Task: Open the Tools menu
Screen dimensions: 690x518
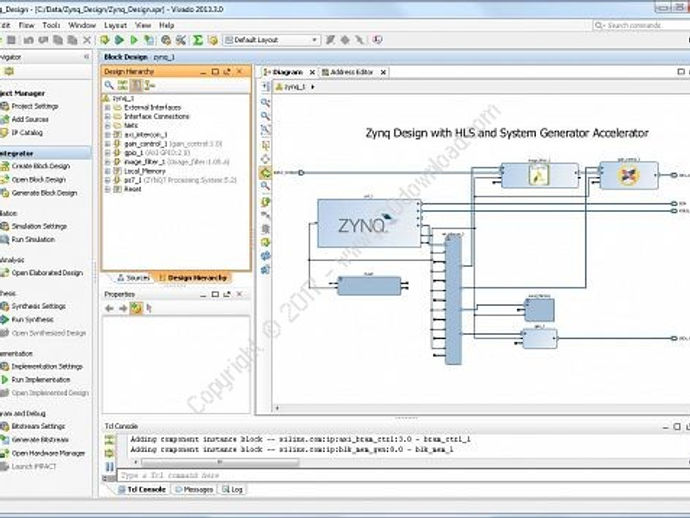Action: coord(51,26)
